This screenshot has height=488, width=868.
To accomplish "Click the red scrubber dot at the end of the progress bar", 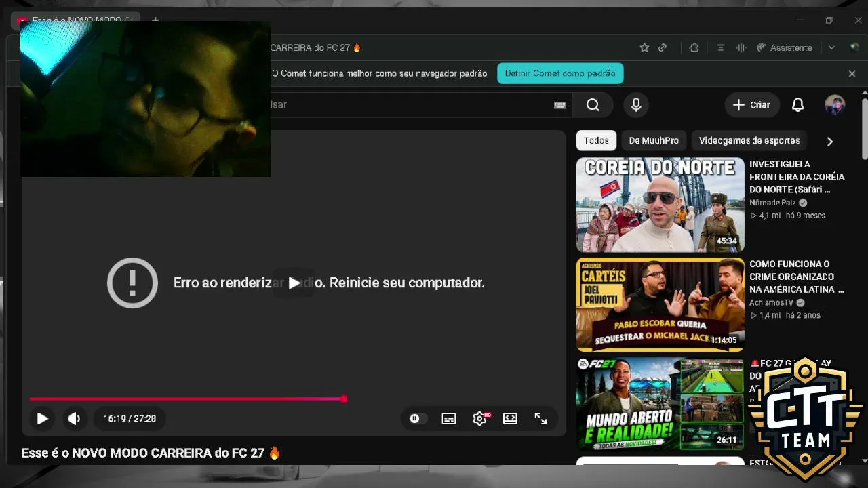I will click(344, 399).
